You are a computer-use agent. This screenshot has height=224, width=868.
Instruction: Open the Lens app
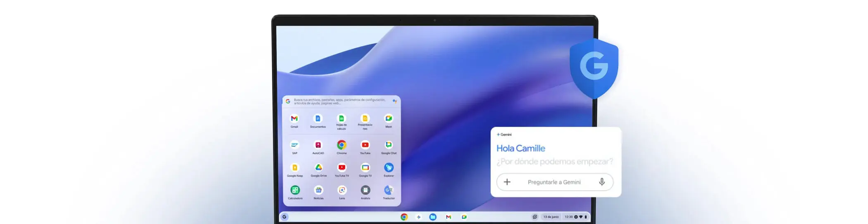[342, 190]
